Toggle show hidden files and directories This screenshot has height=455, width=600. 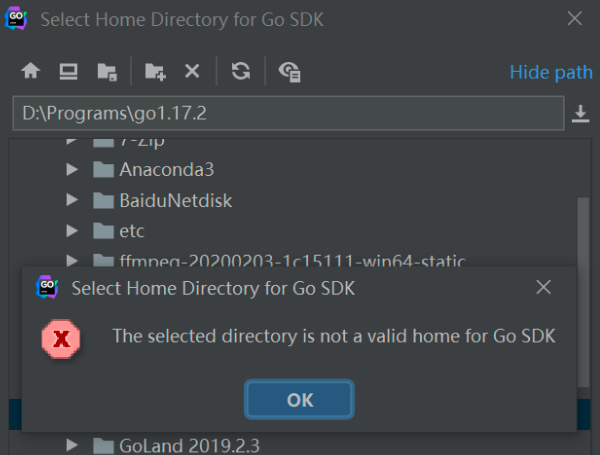pos(289,72)
